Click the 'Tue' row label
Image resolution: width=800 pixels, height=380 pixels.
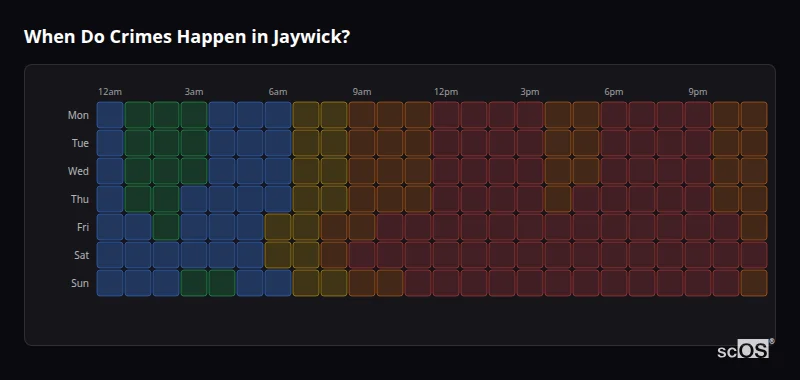point(80,143)
